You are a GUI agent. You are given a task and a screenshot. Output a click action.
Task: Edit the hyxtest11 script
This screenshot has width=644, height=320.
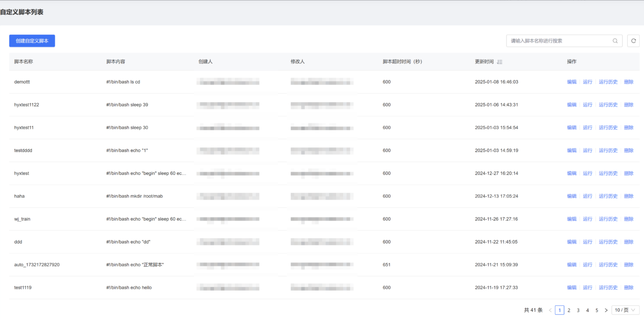click(571, 127)
